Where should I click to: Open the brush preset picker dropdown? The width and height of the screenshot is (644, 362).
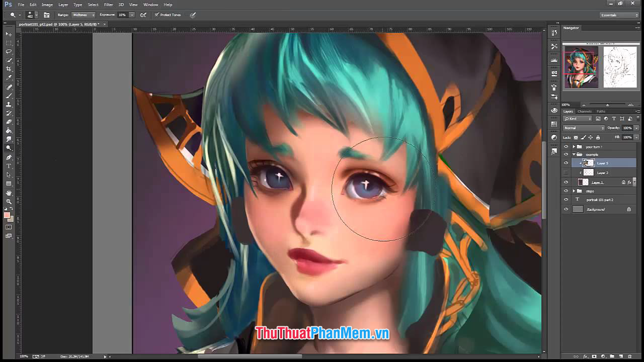(x=37, y=15)
